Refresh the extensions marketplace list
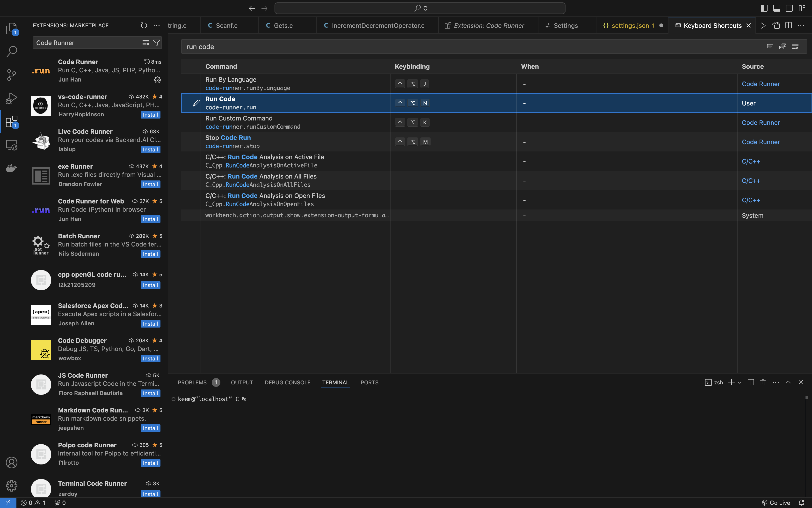The image size is (812, 508). click(144, 26)
